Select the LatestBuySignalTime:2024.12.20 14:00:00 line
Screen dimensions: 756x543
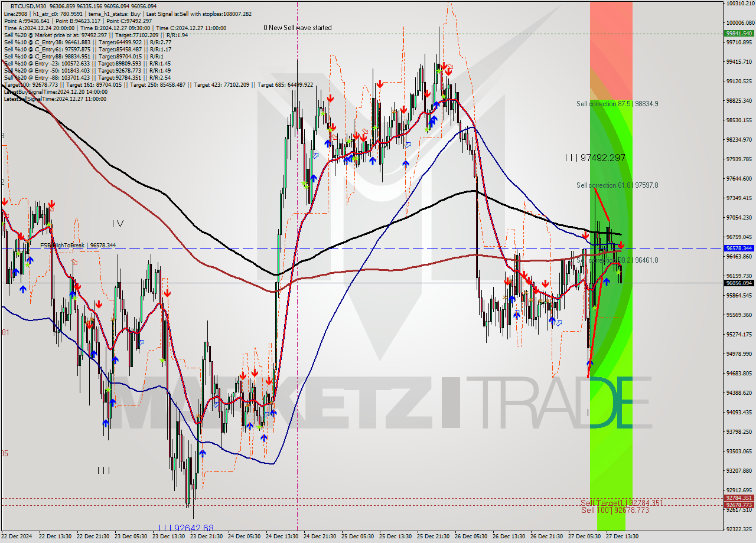tap(55, 91)
